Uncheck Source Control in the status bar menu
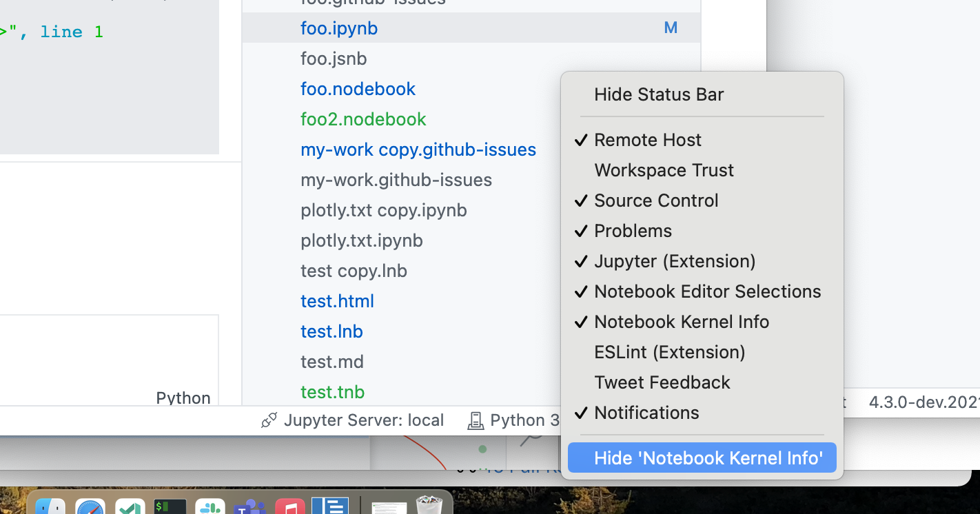Image resolution: width=980 pixels, height=514 pixels. (x=656, y=201)
